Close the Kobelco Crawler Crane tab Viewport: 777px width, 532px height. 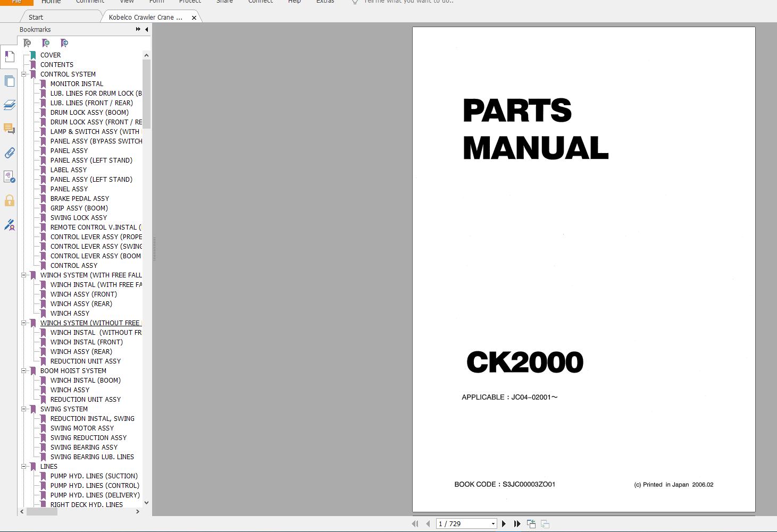pyautogui.click(x=194, y=18)
